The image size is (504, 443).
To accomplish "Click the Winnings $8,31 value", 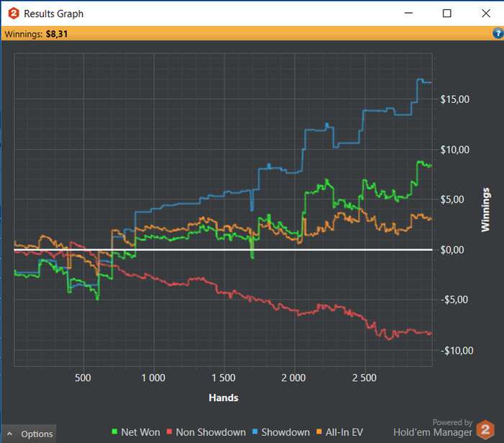I will 57,34.
